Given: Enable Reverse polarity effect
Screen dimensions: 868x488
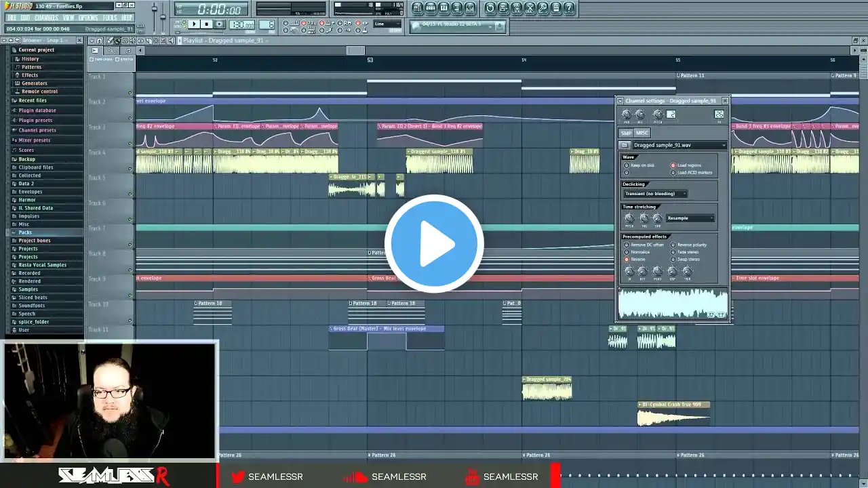Looking at the screenshot, I should (x=673, y=245).
